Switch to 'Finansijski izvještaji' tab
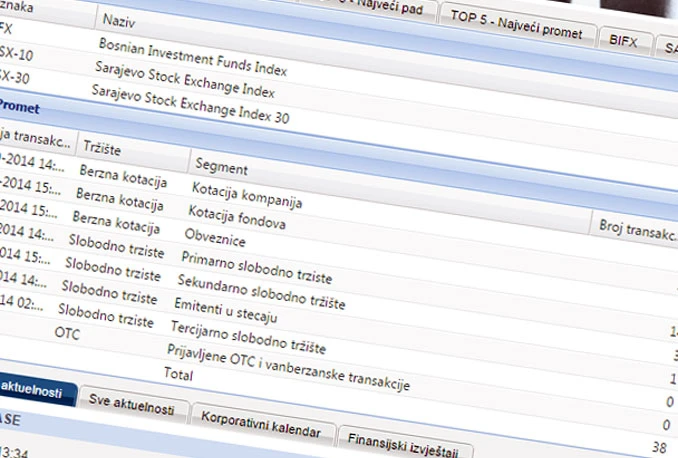Screen dimensions: 678x458 tap(403, 445)
